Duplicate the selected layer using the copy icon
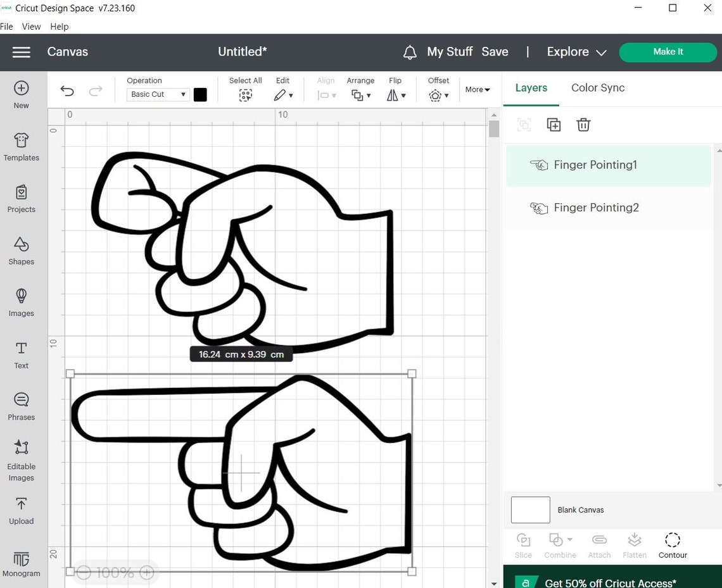The width and height of the screenshot is (722, 588). 554,125
